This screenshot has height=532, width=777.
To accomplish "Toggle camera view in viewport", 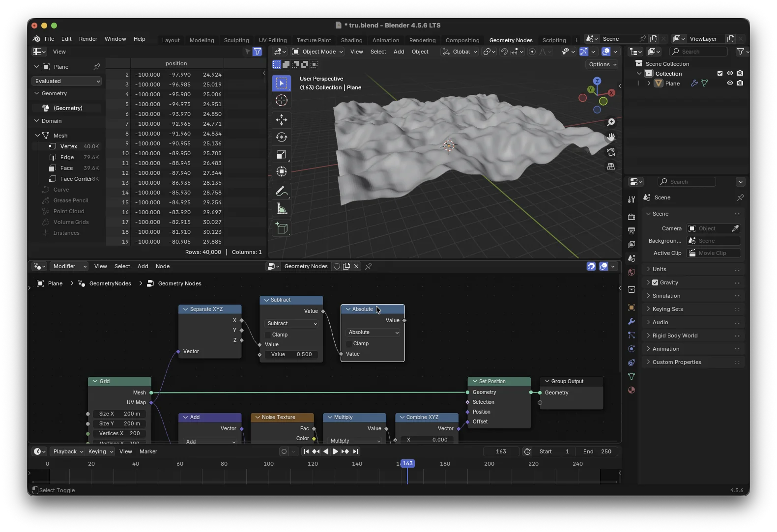I will 611,152.
